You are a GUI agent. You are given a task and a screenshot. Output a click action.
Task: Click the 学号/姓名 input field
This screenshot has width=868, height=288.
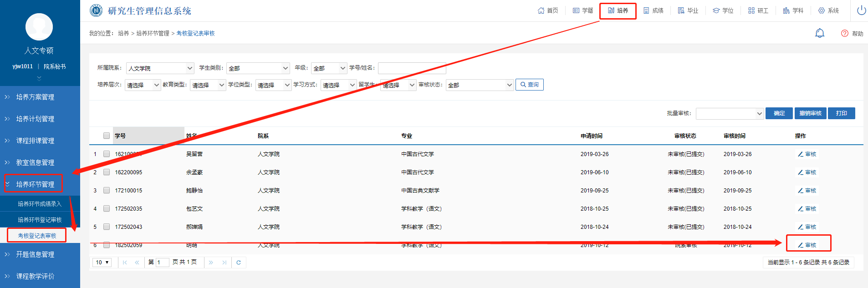(412, 68)
